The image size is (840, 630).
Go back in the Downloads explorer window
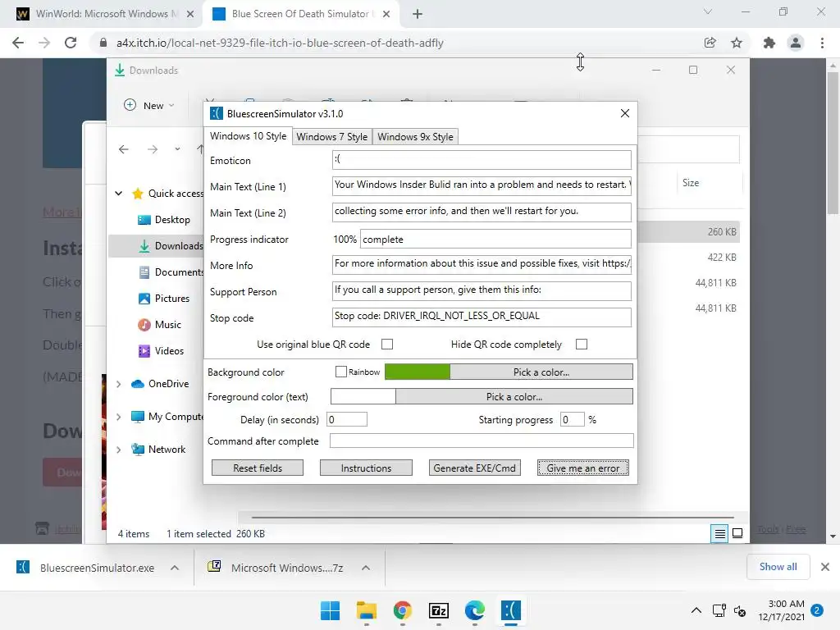124,149
